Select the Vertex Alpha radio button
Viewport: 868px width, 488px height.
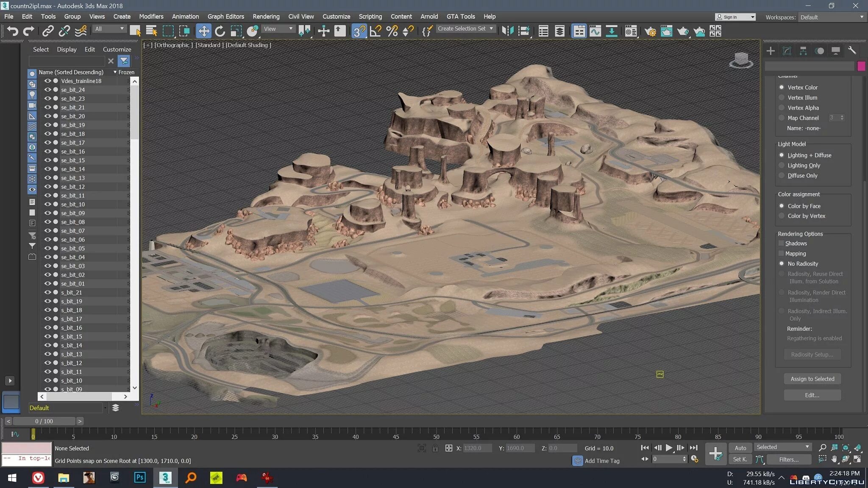point(782,108)
